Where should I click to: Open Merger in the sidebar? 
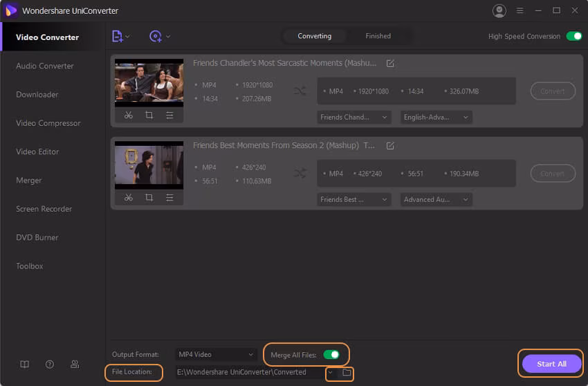click(28, 181)
